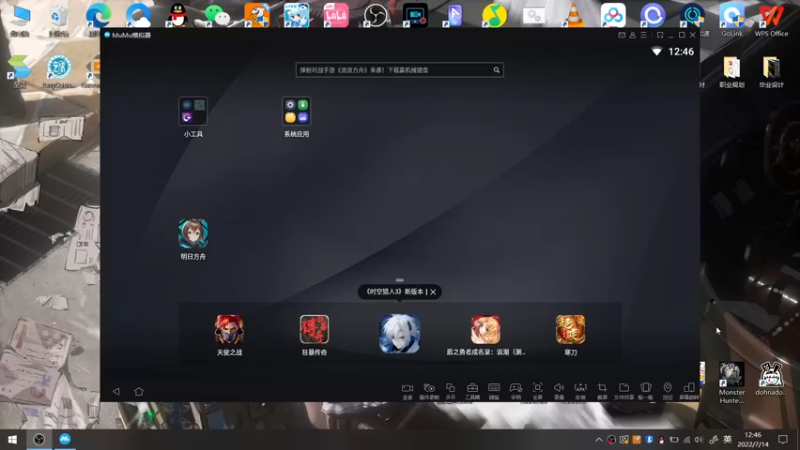The width and height of the screenshot is (800, 450).
Task: Open the 系统应用 folder
Action: coord(296,111)
